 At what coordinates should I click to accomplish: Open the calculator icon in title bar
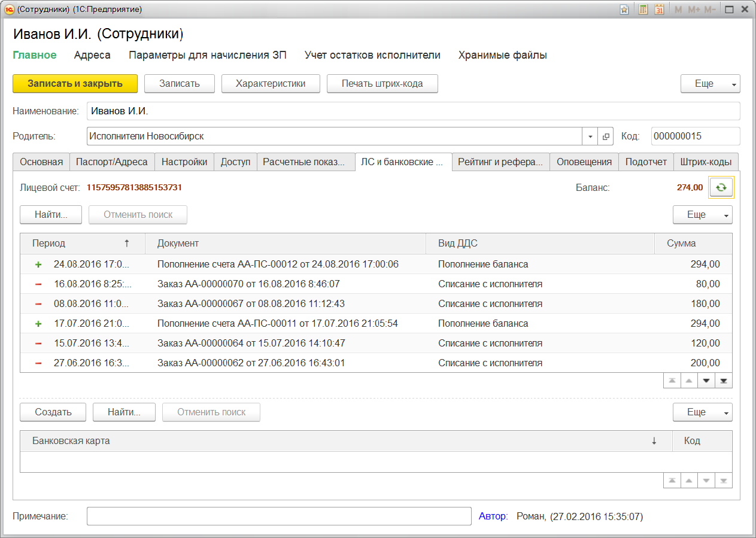point(643,10)
